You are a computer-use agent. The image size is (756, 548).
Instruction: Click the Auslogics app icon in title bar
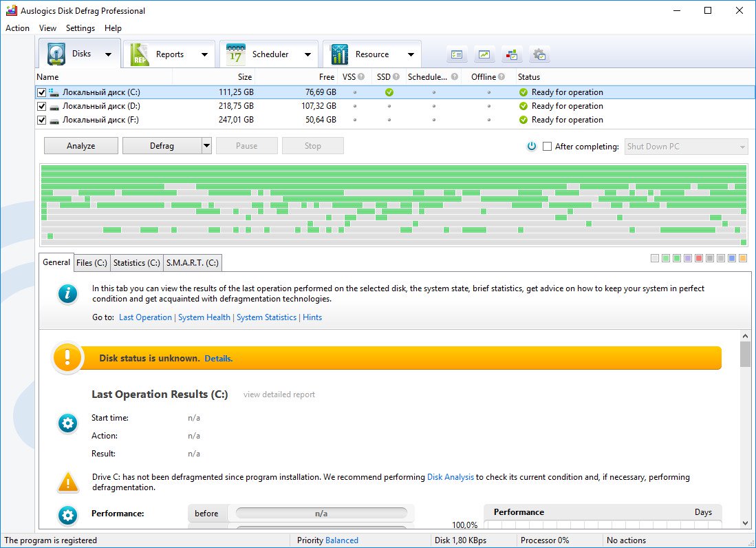11,10
